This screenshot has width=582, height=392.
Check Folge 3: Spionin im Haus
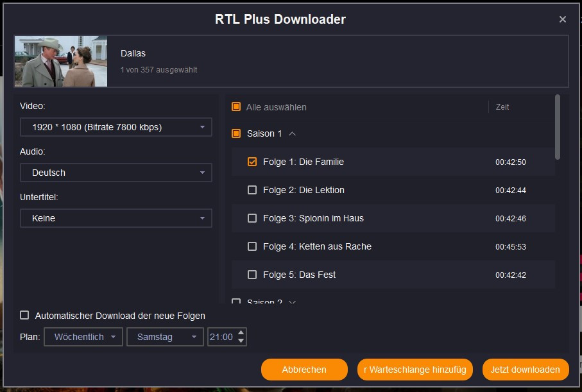click(x=252, y=218)
